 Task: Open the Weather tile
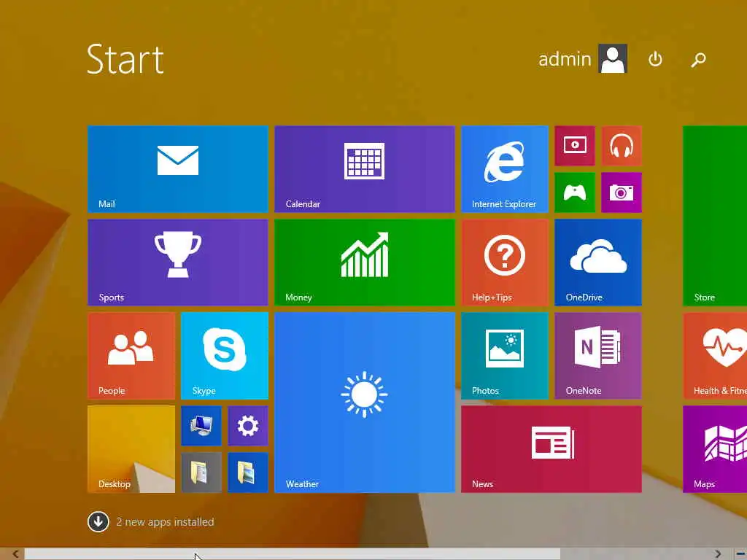coord(365,402)
